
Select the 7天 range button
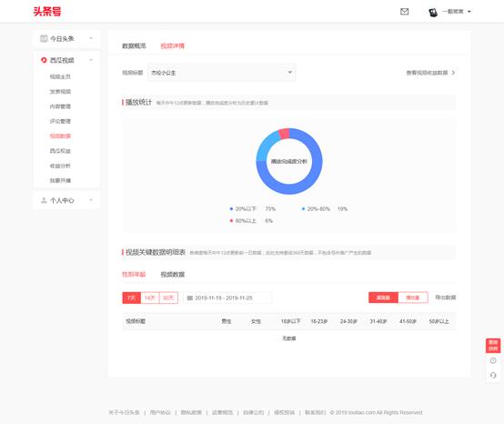[x=132, y=298]
